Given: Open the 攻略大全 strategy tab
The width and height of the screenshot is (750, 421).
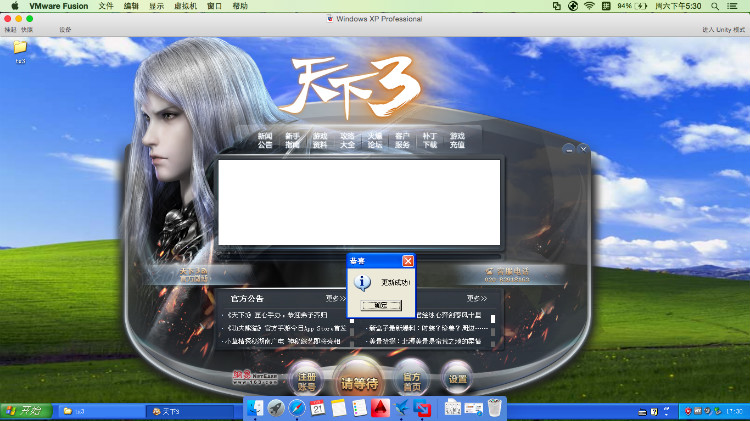Looking at the screenshot, I should click(x=347, y=140).
